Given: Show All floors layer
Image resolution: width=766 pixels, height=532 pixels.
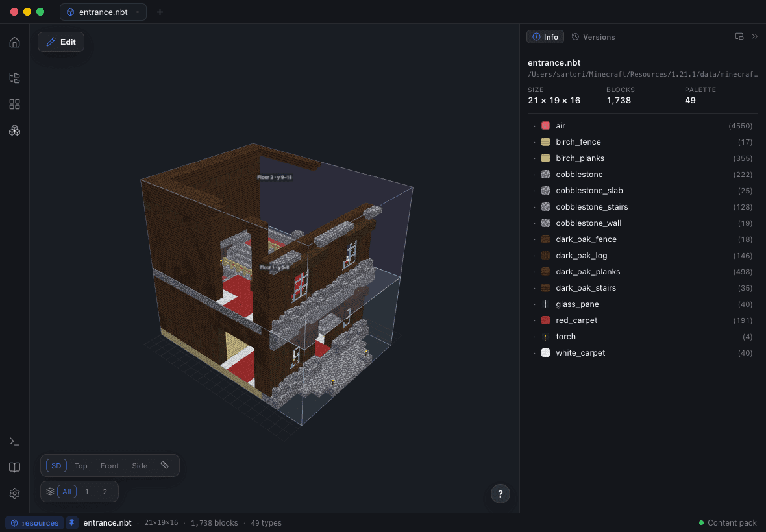Looking at the screenshot, I should coord(67,492).
